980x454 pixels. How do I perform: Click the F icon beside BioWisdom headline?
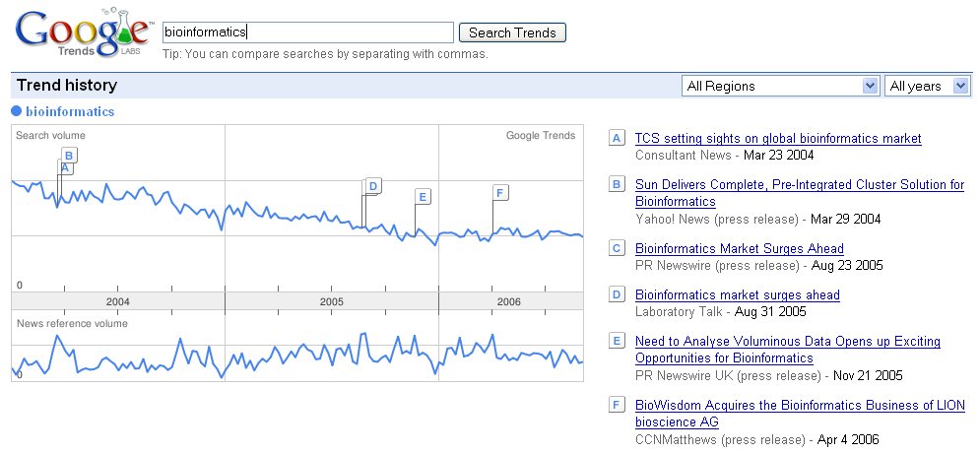click(618, 405)
